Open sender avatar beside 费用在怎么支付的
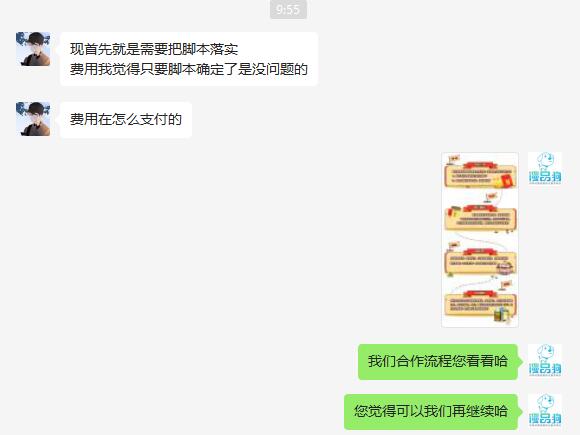 pyautogui.click(x=33, y=119)
